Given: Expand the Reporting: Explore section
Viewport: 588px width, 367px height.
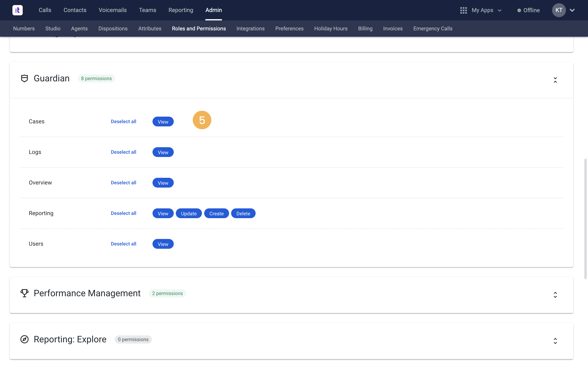Looking at the screenshot, I should coord(555,341).
